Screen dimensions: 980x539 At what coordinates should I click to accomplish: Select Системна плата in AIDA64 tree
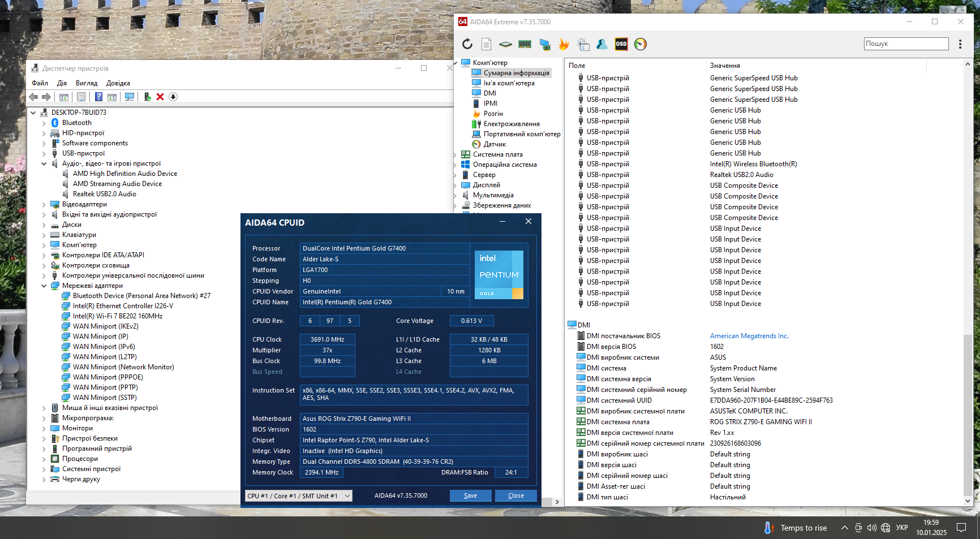coord(498,154)
